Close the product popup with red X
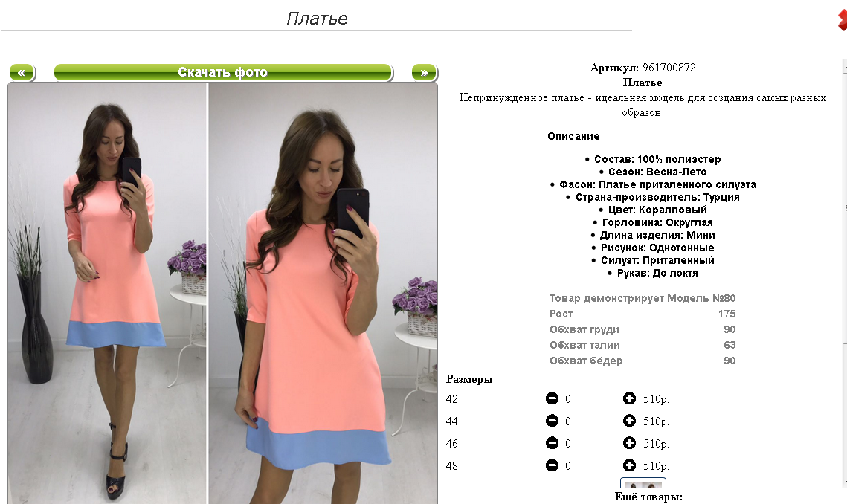 tap(842, 21)
